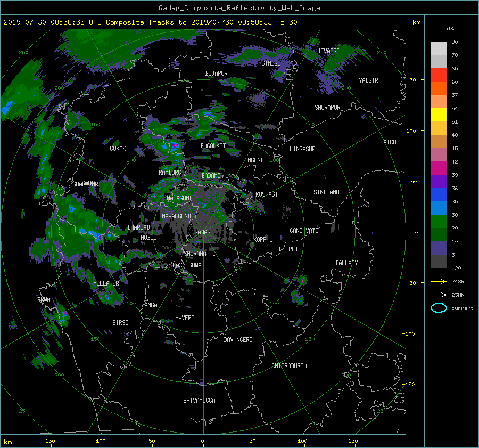Click the right axis tick labeled 150
The width and height of the screenshot is (479, 448).
coord(411,80)
